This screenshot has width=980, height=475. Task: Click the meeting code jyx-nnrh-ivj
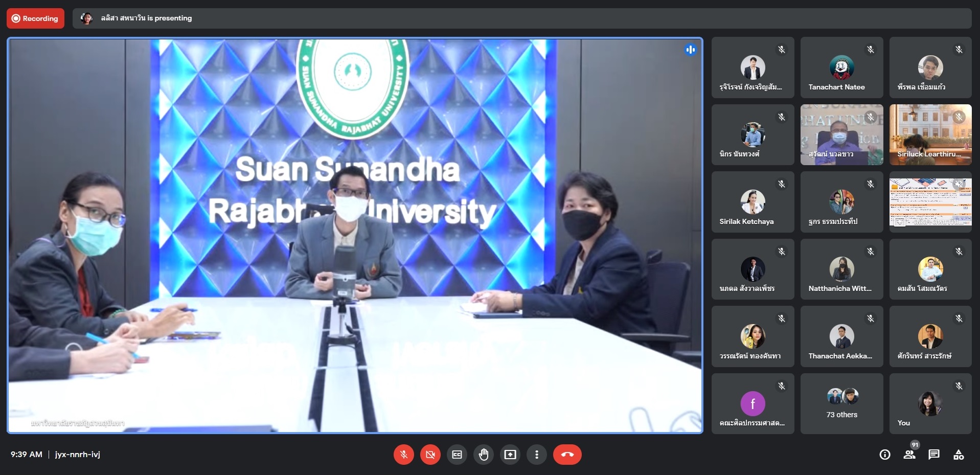click(78, 454)
